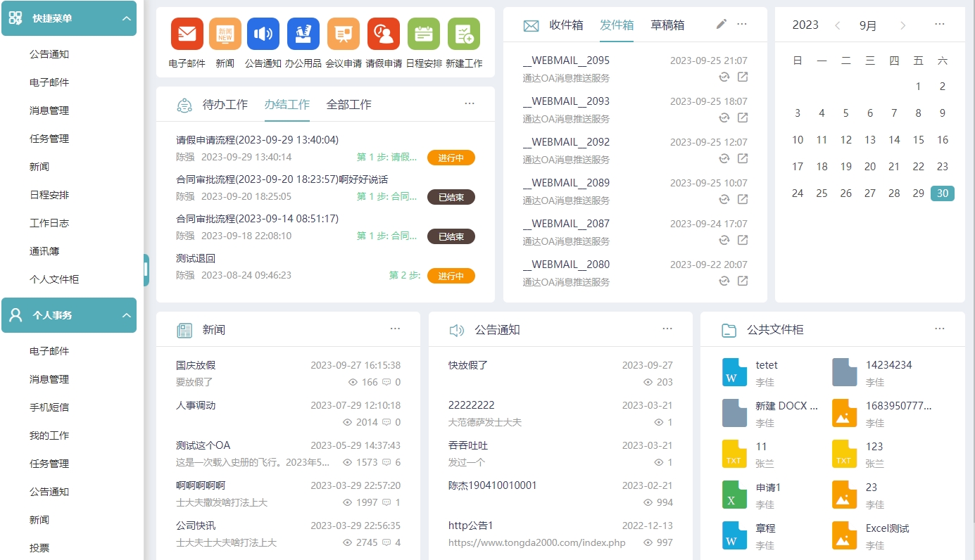Open the 新闻 orange shortcut icon

click(x=225, y=34)
